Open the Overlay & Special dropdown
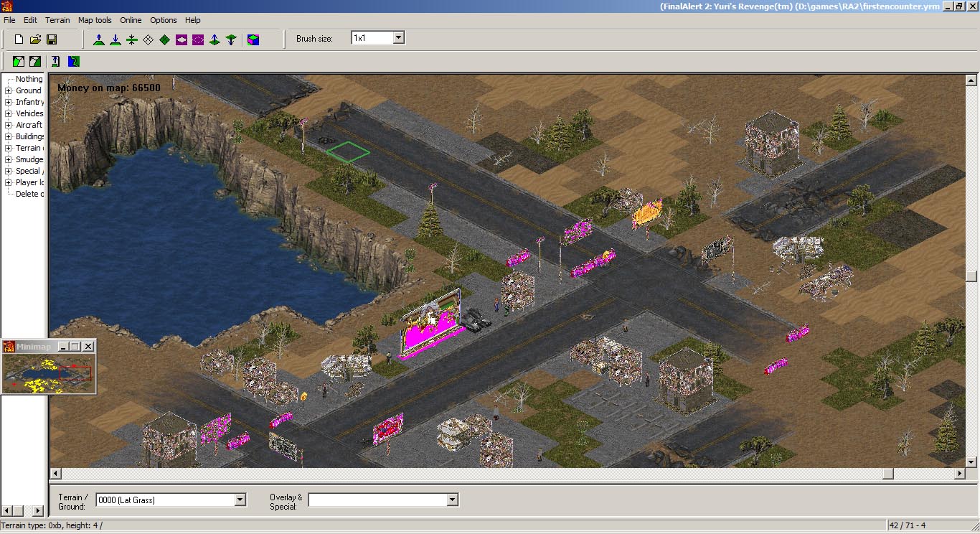Image resolution: width=980 pixels, height=534 pixels. coord(452,500)
